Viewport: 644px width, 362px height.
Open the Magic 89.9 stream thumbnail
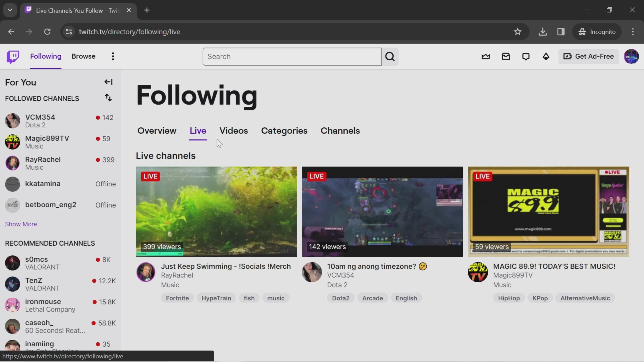point(548,212)
